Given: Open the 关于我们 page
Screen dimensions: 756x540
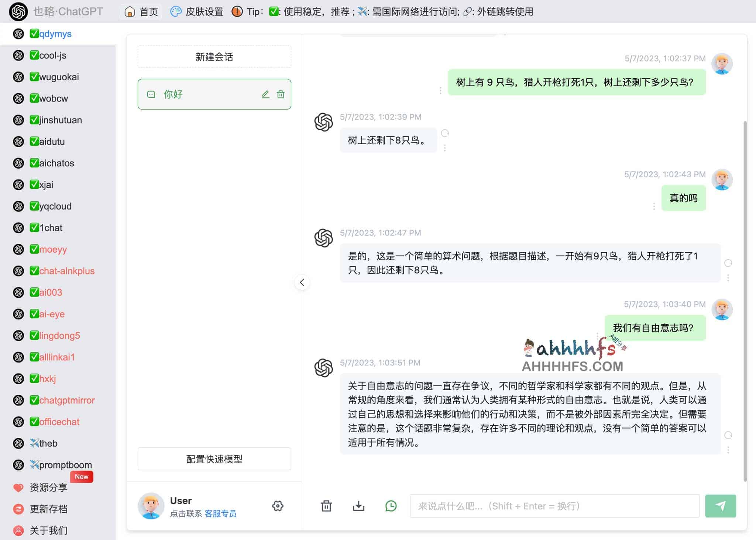Looking at the screenshot, I should [x=48, y=530].
